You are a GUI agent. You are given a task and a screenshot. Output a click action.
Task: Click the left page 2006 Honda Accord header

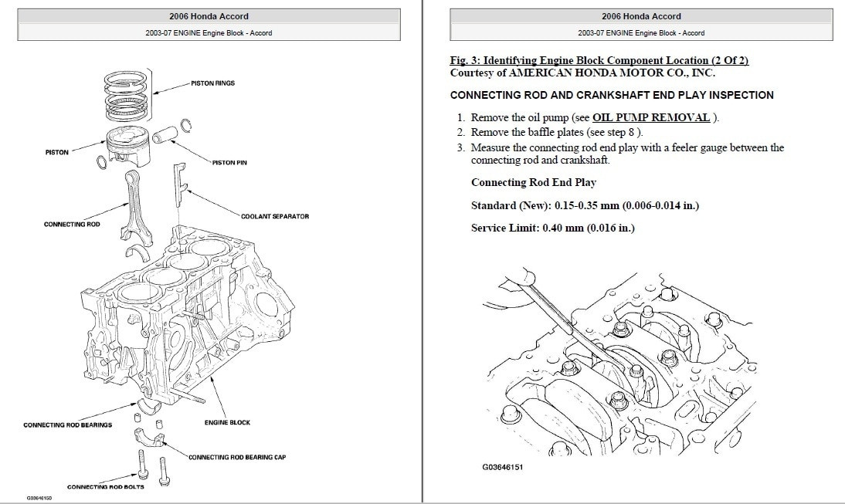(x=209, y=16)
